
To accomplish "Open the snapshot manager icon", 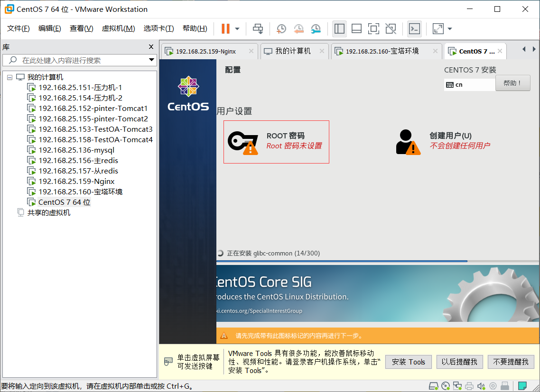I will tap(316, 28).
